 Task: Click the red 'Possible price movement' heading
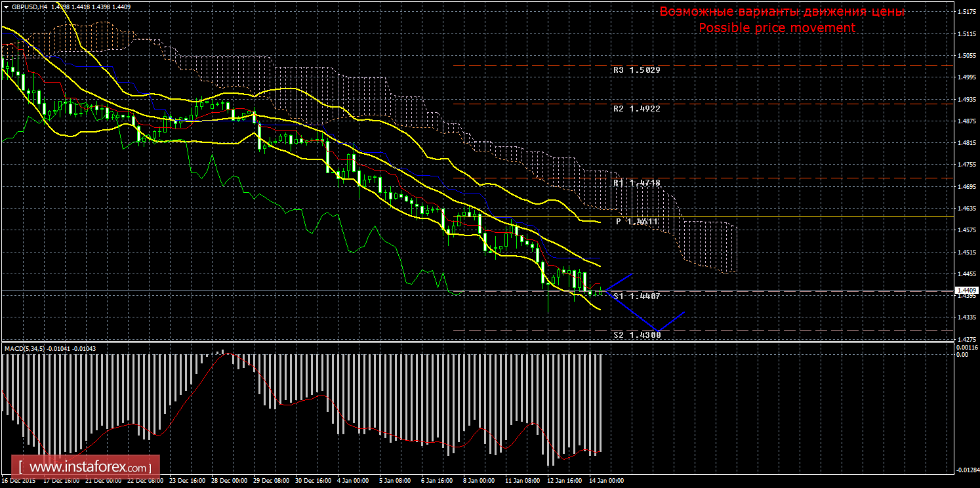[x=777, y=28]
